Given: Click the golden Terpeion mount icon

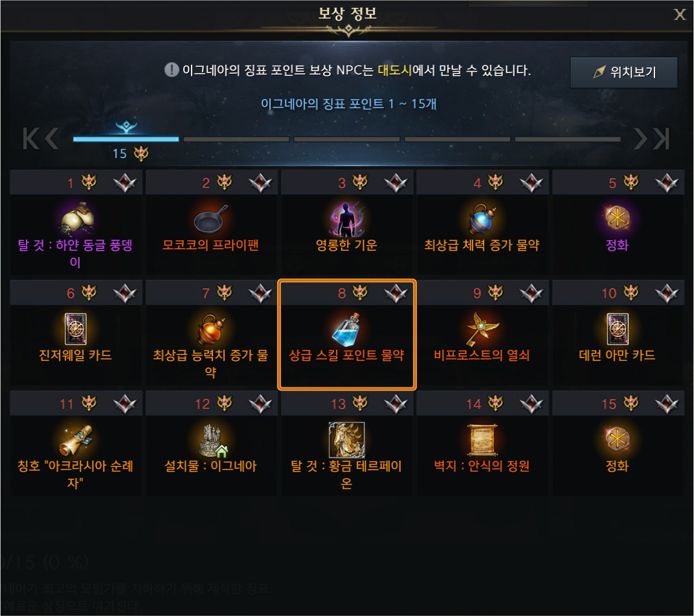Looking at the screenshot, I should tap(346, 439).
